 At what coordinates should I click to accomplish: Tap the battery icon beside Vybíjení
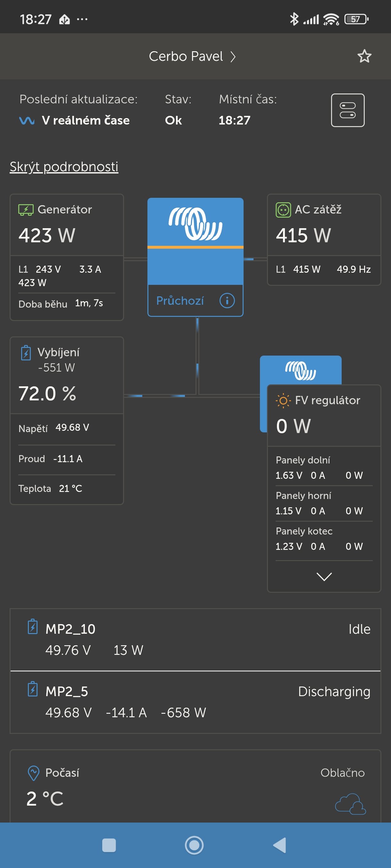tap(26, 353)
